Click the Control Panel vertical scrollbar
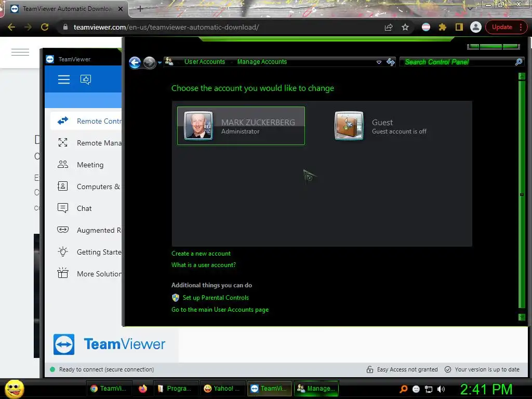 522,194
